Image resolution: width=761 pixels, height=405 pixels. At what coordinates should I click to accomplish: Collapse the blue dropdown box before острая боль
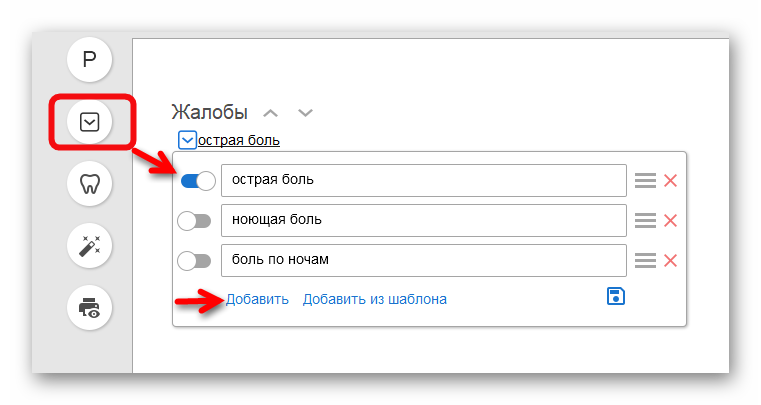click(x=187, y=140)
